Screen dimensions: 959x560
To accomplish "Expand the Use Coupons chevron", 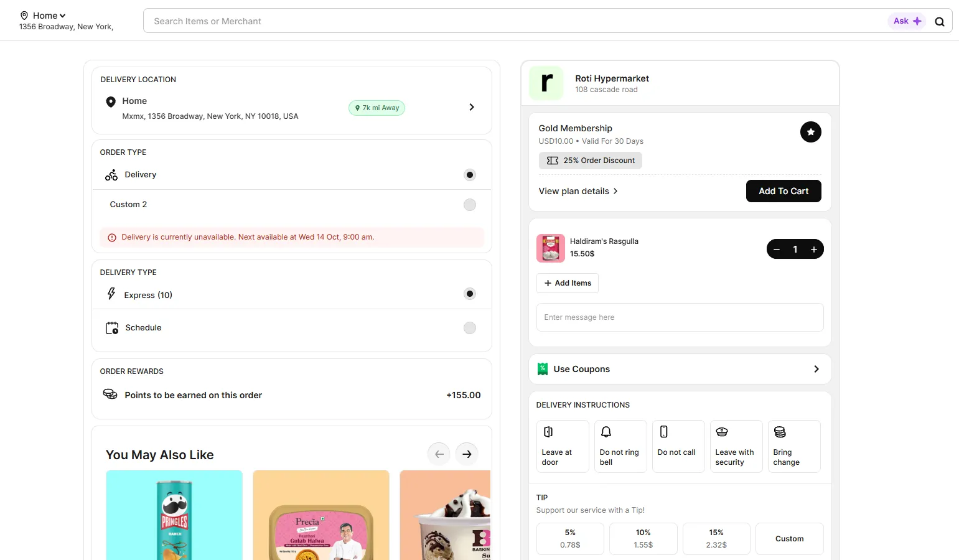I will pyautogui.click(x=816, y=369).
